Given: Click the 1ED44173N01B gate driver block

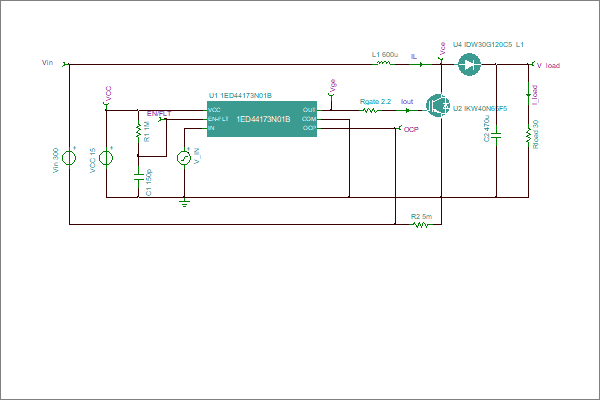Looking at the screenshot, I should 262,119.
